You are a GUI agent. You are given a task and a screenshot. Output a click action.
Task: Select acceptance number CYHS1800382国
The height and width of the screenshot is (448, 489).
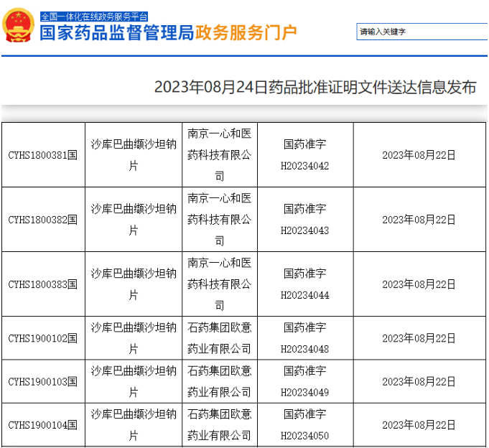pos(42,220)
